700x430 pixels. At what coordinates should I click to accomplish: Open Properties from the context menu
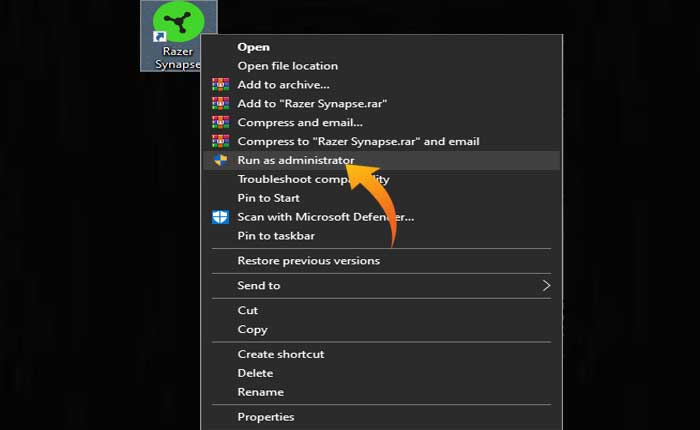tap(265, 417)
